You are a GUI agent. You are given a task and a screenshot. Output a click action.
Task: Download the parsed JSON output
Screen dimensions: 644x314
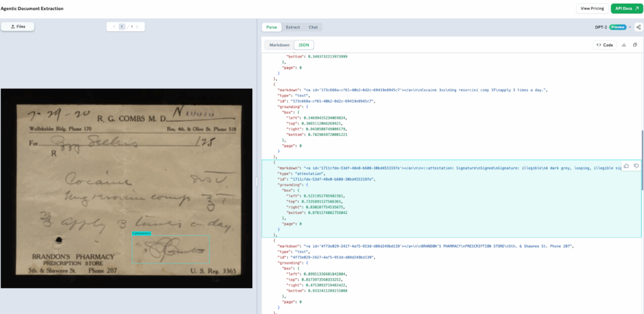tap(623, 45)
